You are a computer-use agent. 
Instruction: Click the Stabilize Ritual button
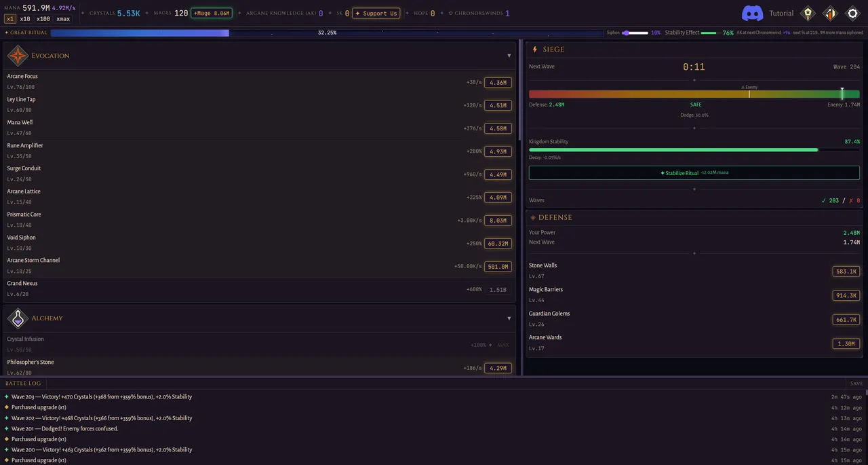click(694, 172)
